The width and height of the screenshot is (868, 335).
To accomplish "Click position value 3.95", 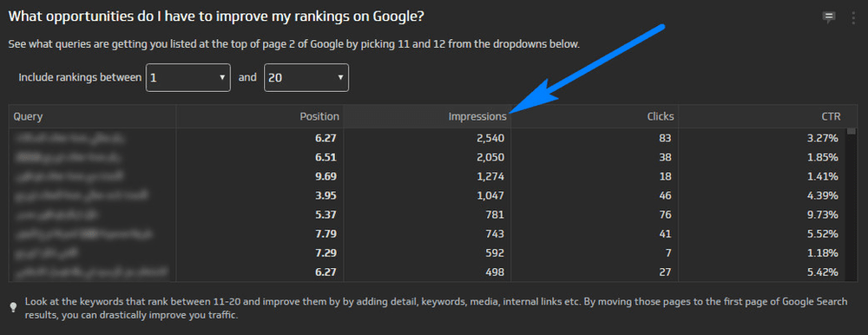I will [325, 195].
